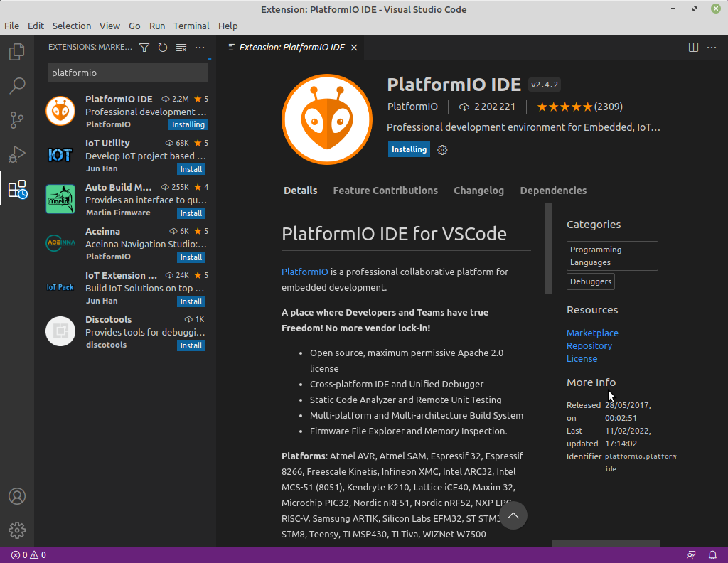Open the Terminal menu

(x=191, y=26)
